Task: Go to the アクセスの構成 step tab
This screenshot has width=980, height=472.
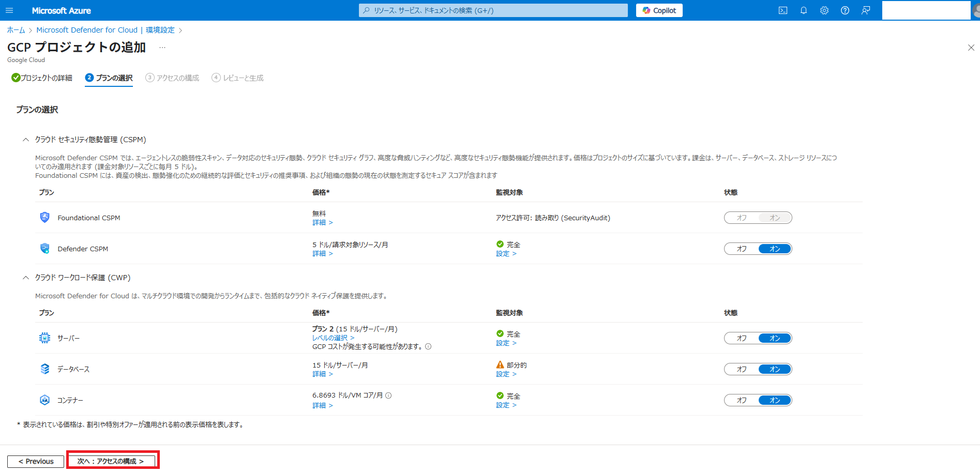Action: [173, 78]
